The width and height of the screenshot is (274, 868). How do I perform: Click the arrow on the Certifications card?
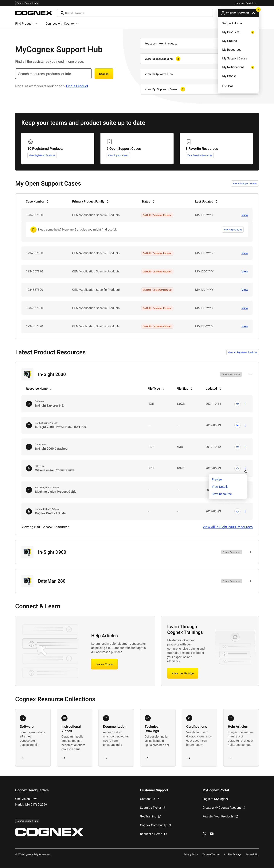[x=188, y=758]
